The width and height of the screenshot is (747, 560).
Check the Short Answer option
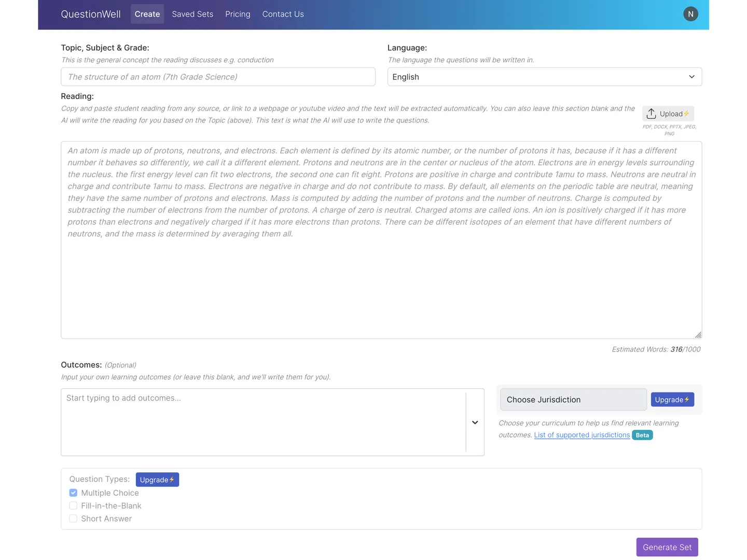pos(73,519)
